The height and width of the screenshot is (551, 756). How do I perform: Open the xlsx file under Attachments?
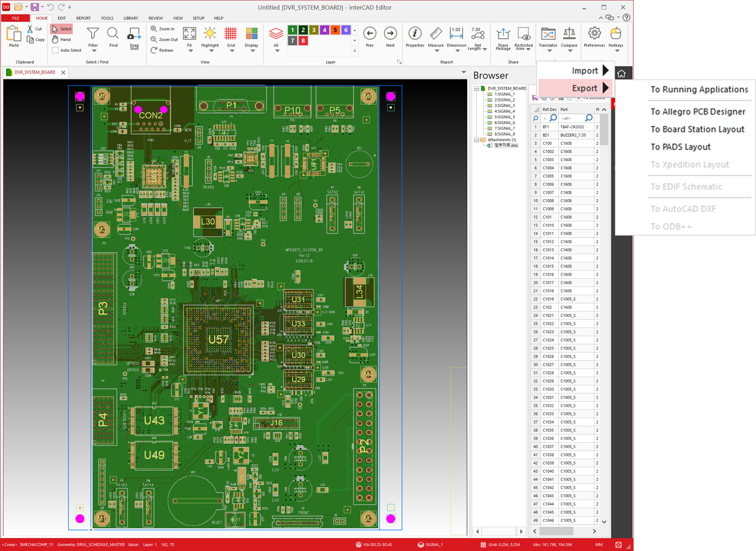coord(506,145)
